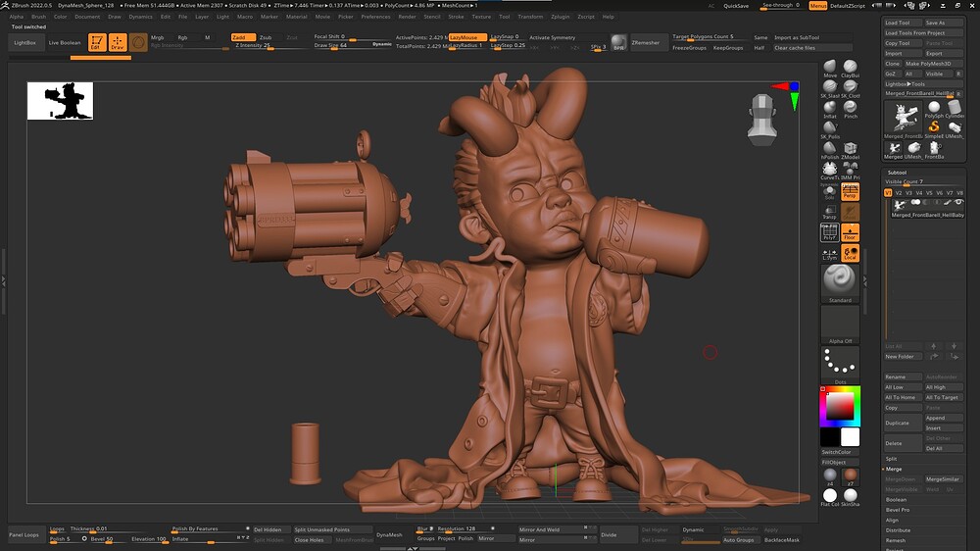Image resolution: width=980 pixels, height=551 pixels.
Task: Select the ZModeler brush
Action: (x=850, y=150)
